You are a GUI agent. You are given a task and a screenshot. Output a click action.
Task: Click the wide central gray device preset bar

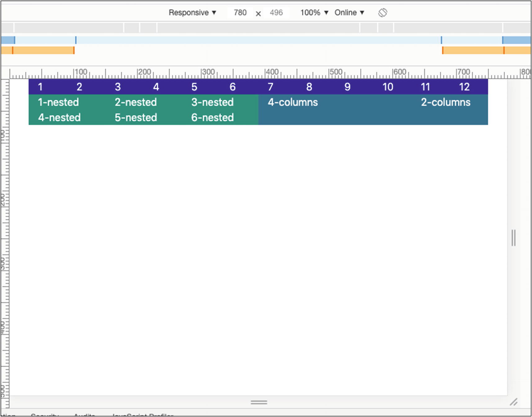coord(258,28)
